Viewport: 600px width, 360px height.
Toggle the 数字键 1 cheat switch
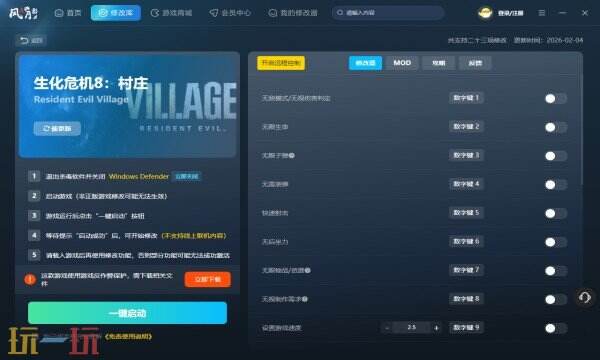click(556, 98)
